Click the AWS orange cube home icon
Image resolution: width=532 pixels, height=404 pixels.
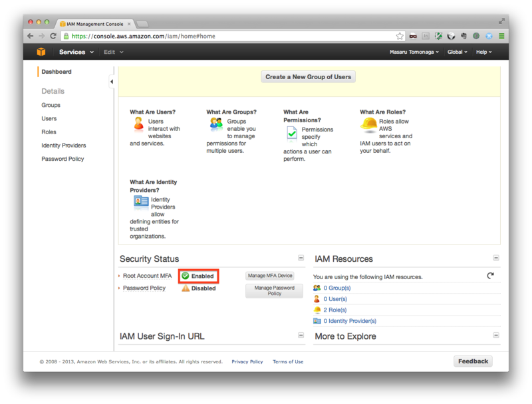pos(41,52)
